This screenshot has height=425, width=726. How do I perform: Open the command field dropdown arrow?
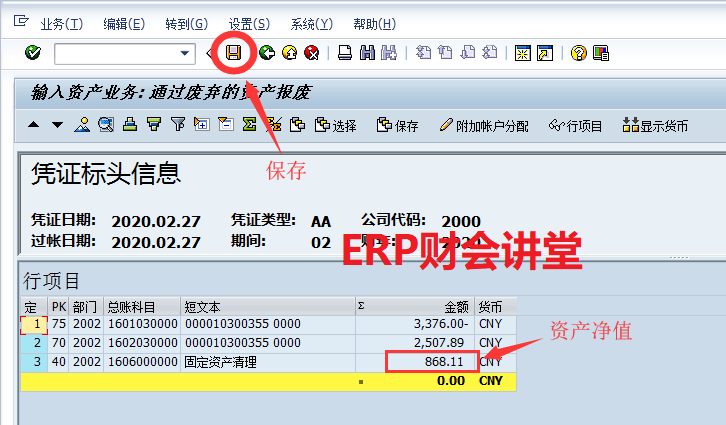(x=185, y=53)
